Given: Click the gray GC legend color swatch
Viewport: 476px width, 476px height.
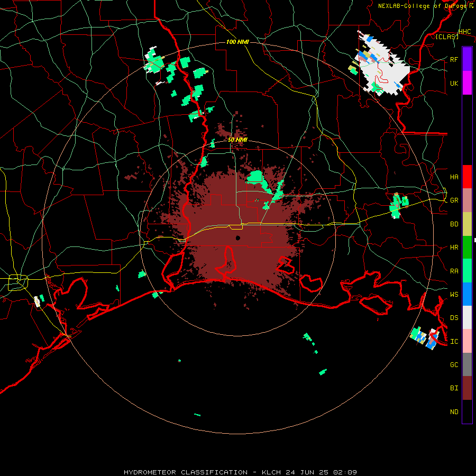Looking at the screenshot, I should [x=467, y=364].
